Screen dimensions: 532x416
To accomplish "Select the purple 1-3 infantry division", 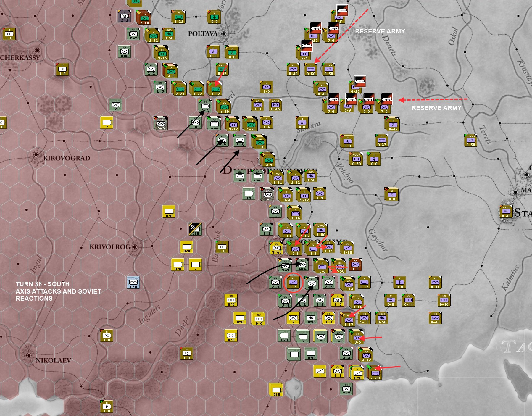I will point(258,105).
